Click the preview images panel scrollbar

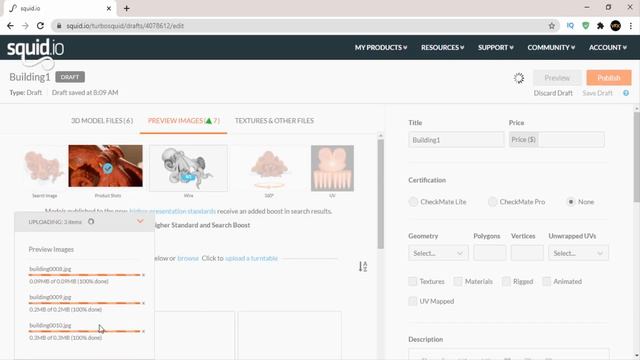[380, 194]
